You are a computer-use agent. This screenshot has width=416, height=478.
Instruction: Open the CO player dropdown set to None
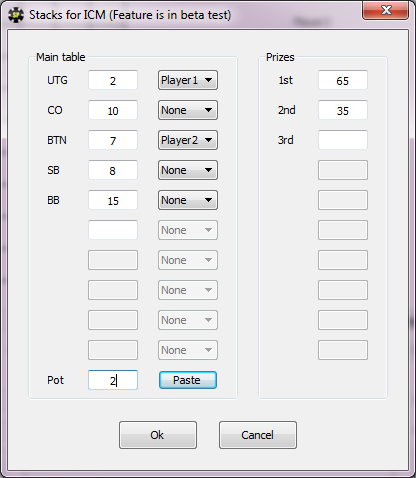188,110
